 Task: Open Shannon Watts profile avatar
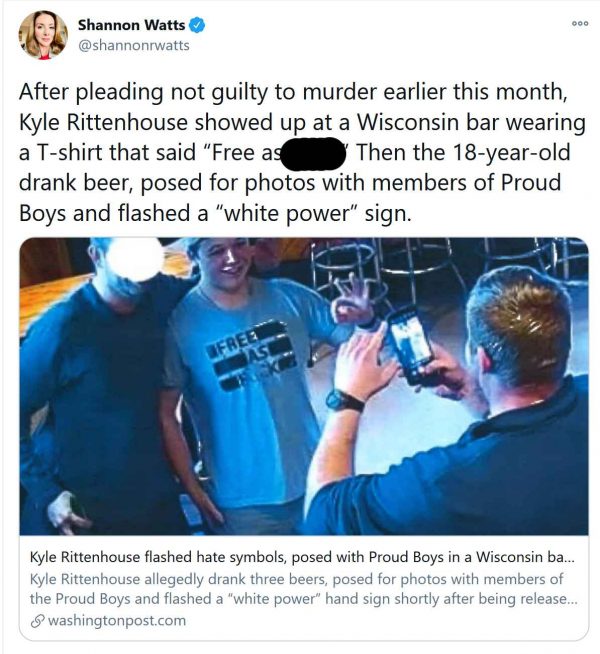point(43,35)
